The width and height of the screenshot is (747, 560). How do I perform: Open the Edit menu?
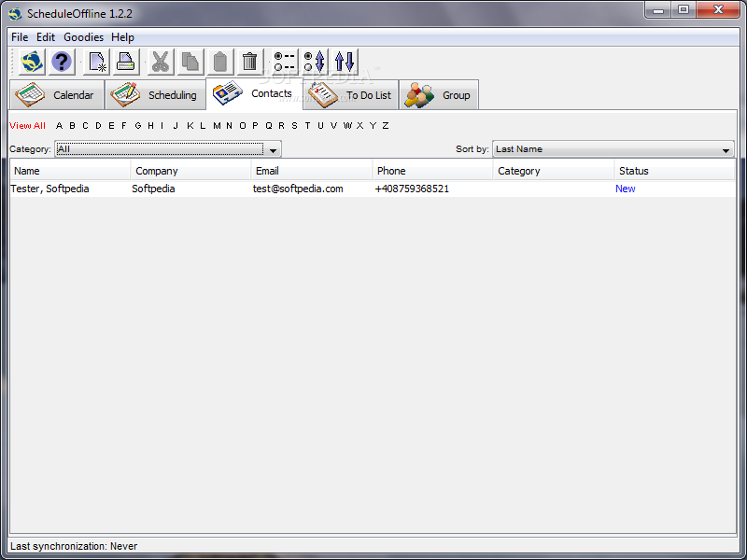tap(46, 37)
